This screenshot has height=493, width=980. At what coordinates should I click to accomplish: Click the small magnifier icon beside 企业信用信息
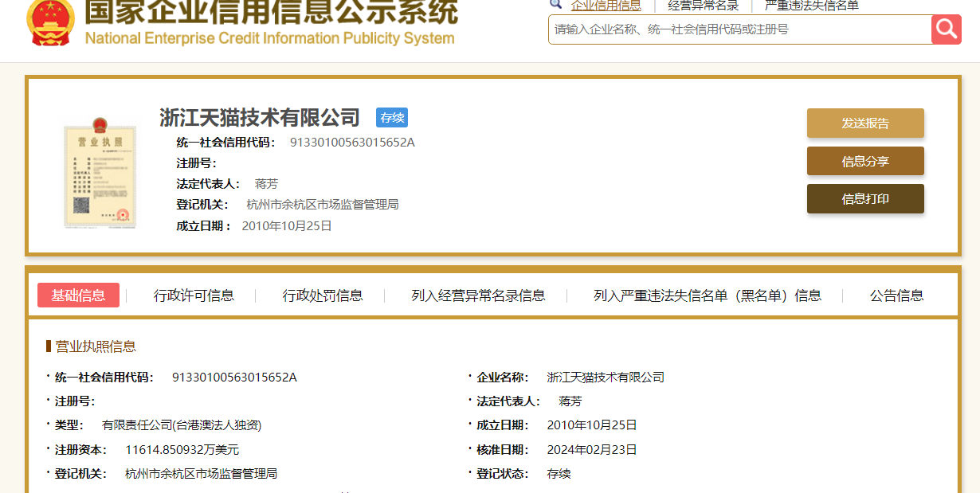555,4
